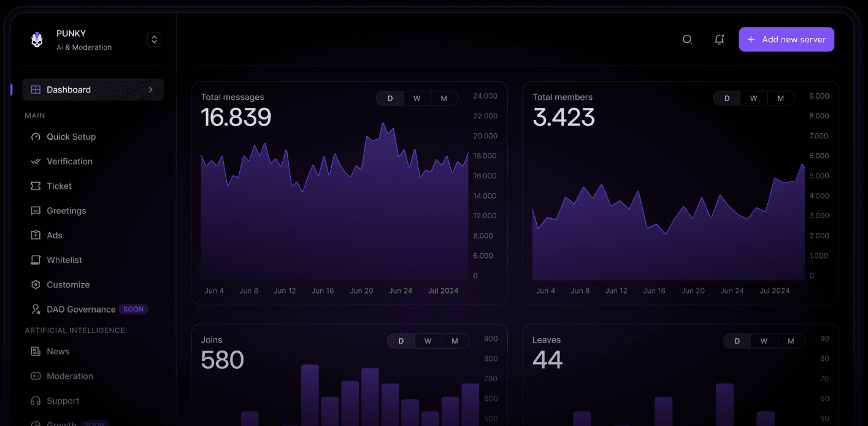The height and width of the screenshot is (426, 868).
Task: Switch Total messages chart to W
Action: click(x=417, y=98)
